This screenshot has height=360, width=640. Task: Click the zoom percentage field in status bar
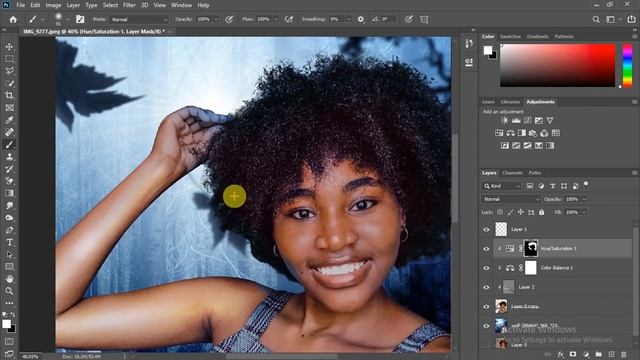click(x=30, y=357)
